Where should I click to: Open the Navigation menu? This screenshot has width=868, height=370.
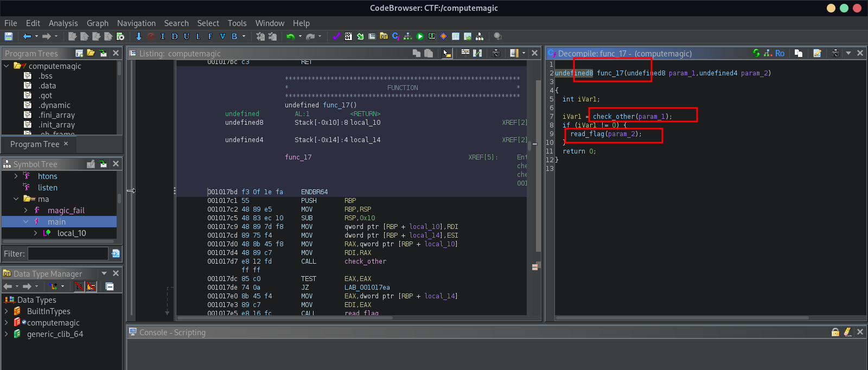[136, 23]
